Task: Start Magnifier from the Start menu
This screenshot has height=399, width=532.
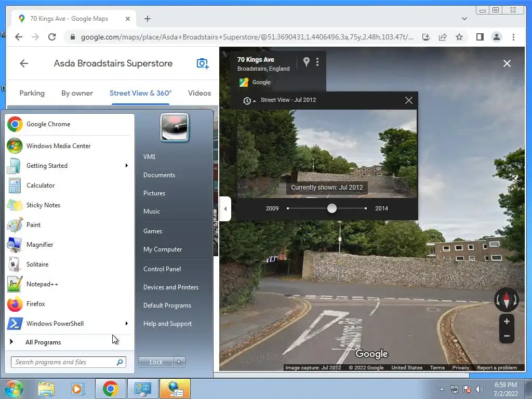Action: (70, 245)
